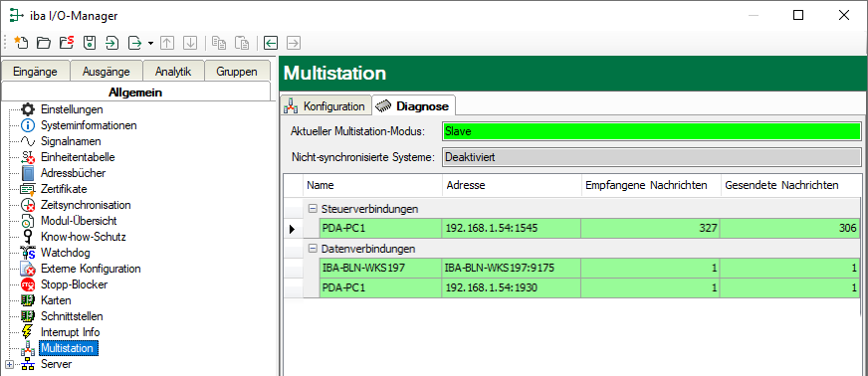Screen dimensions: 868x376
Task: Select Schnittstellen in the tree
Action: pos(72,316)
